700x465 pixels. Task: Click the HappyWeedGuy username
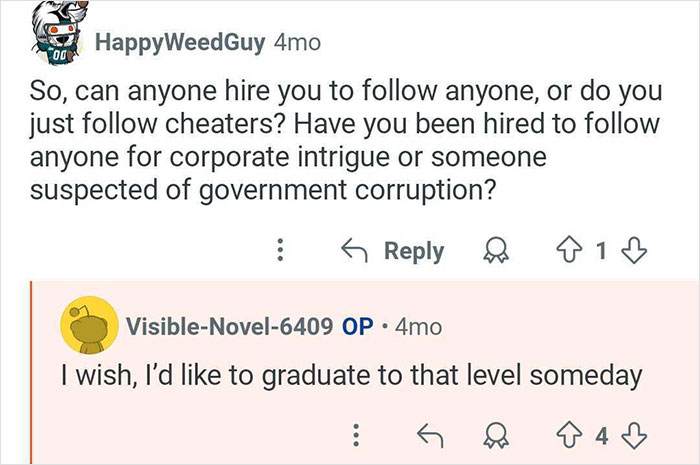pos(179,44)
